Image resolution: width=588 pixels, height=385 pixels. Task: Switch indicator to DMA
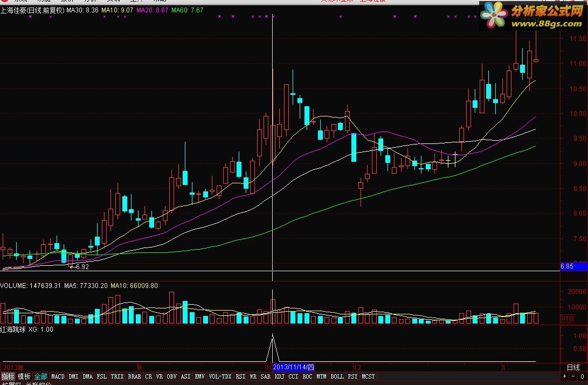pyautogui.click(x=87, y=376)
